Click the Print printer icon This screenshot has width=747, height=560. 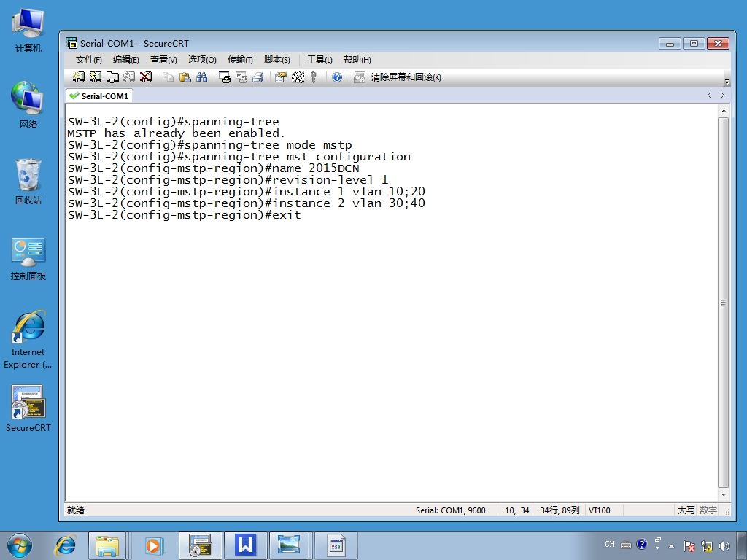pos(258,77)
